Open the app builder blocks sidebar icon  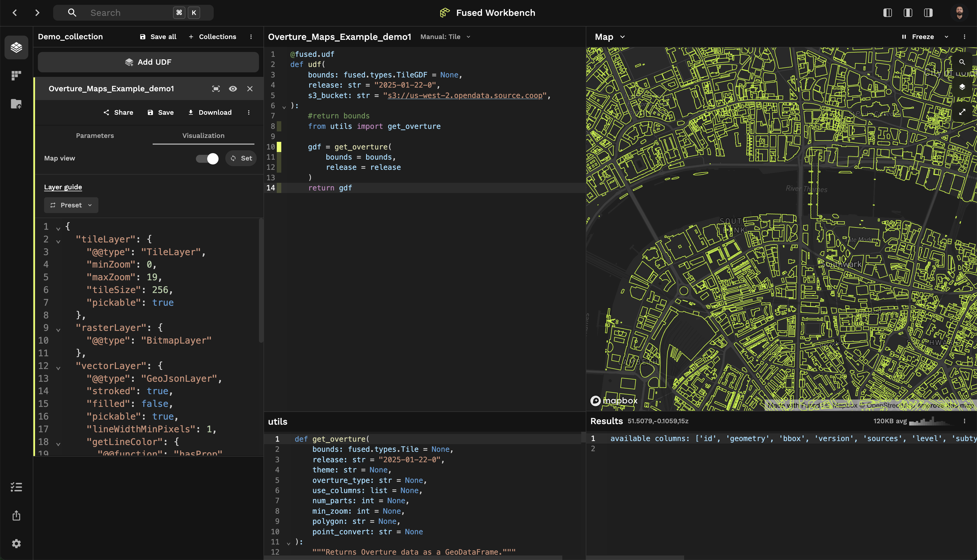[16, 75]
